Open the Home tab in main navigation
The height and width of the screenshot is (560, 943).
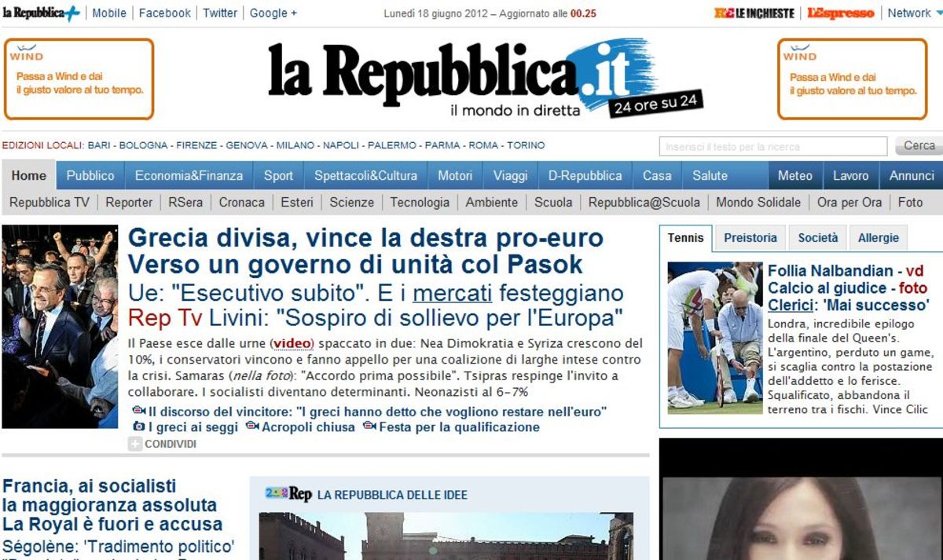(29, 176)
